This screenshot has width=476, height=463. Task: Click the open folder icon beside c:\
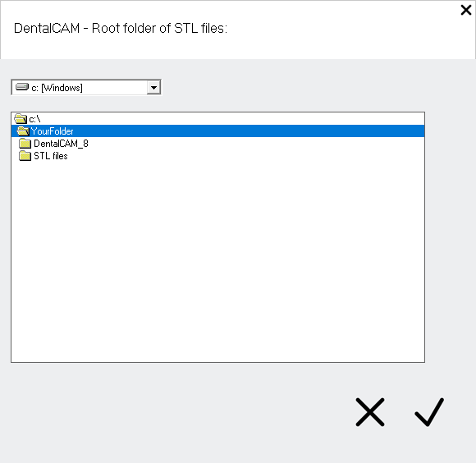click(21, 119)
